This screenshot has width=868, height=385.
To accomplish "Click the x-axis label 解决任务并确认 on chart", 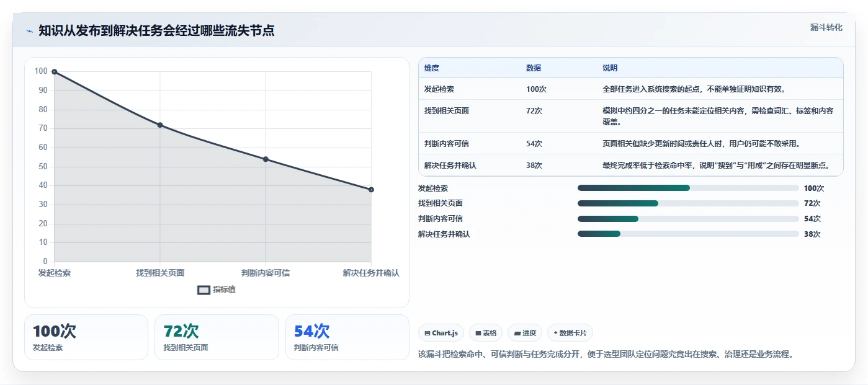I will (371, 273).
